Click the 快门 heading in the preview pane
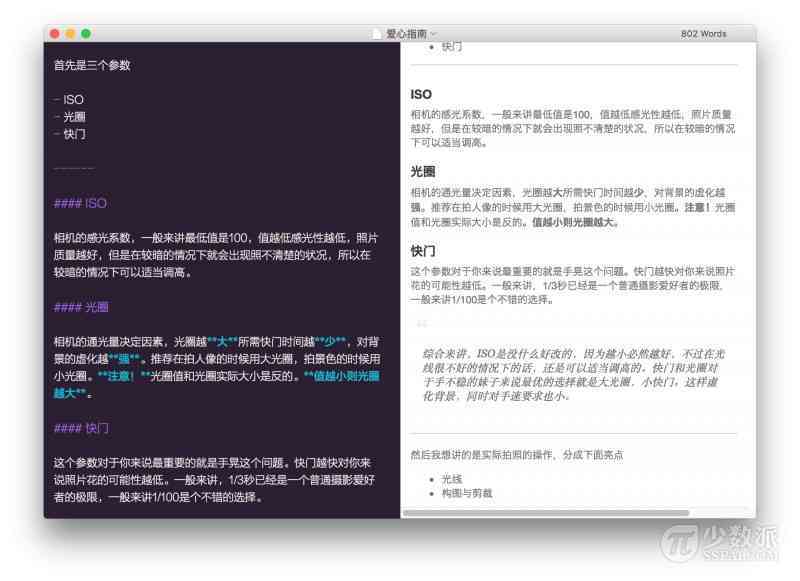 423,251
